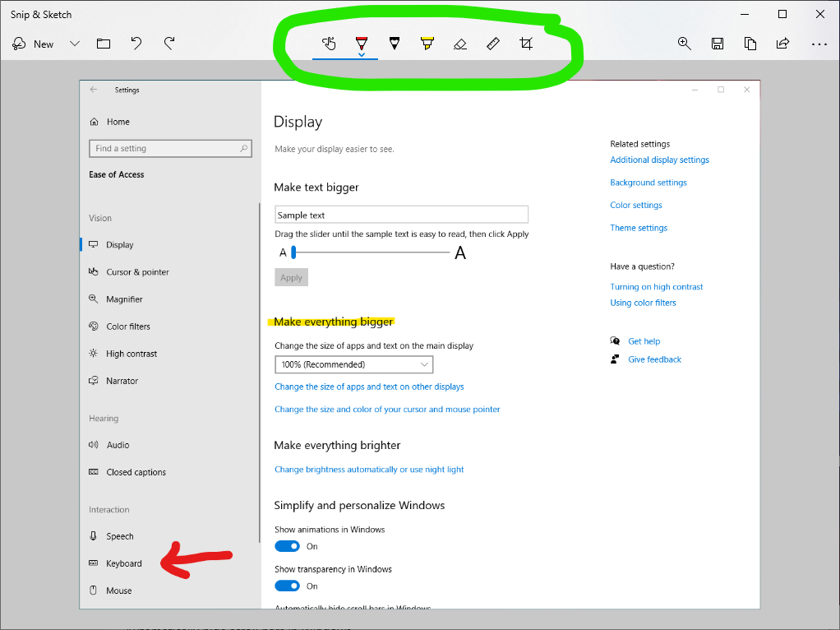Expand the New snip dropdown arrow
This screenshot has height=630, width=840.
coord(75,44)
